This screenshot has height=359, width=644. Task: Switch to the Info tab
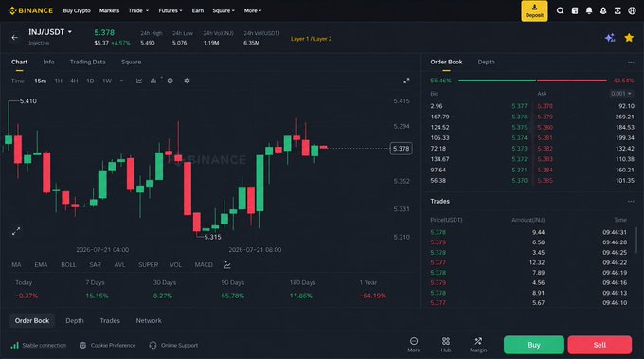click(x=48, y=62)
